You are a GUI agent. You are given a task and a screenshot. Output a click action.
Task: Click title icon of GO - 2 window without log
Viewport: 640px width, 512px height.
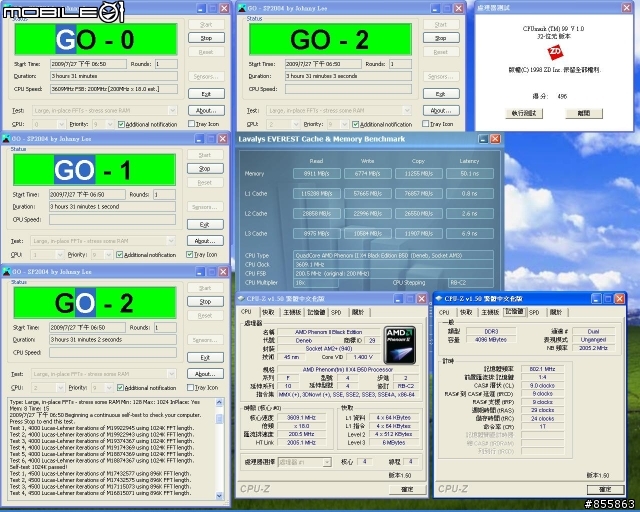[242, 8]
